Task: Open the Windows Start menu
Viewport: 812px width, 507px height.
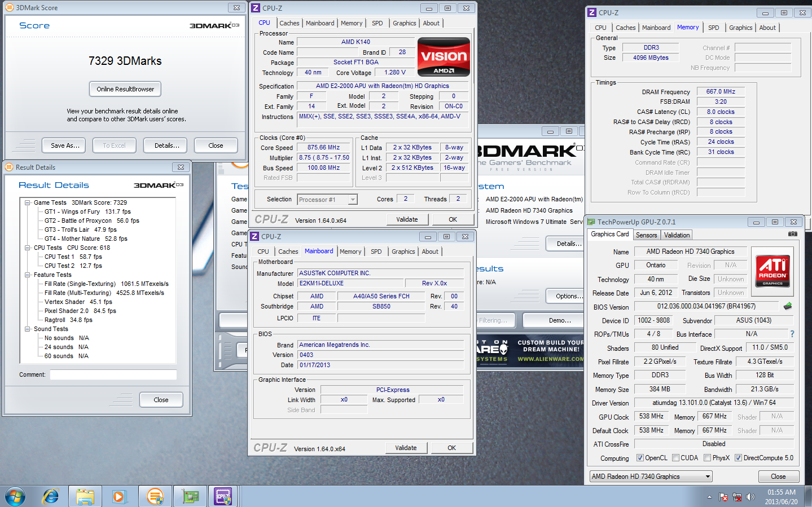Action: [15, 496]
